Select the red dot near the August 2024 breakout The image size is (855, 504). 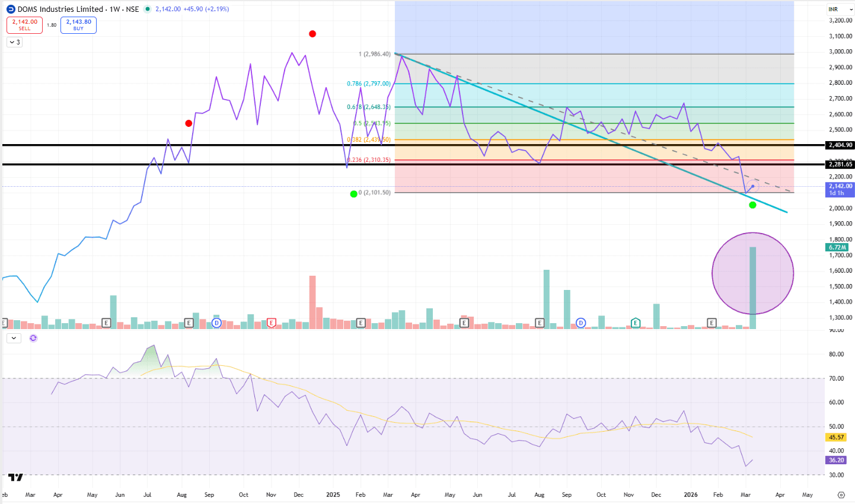click(189, 123)
